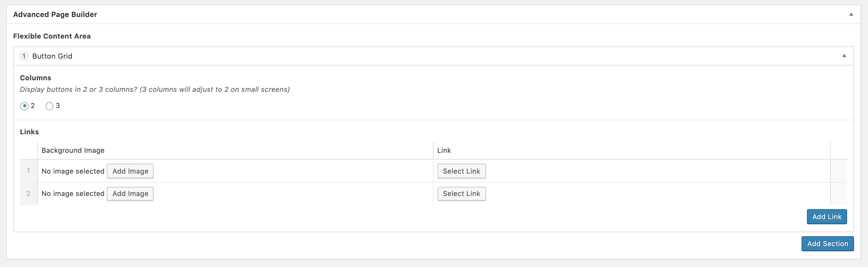The height and width of the screenshot is (267, 868).
Task: Click the row 2 order handle in Links
Action: point(28,194)
